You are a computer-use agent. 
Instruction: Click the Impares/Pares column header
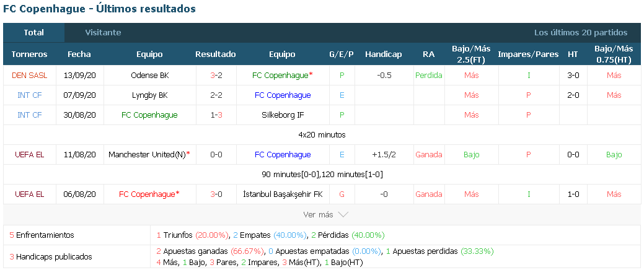tap(528, 54)
